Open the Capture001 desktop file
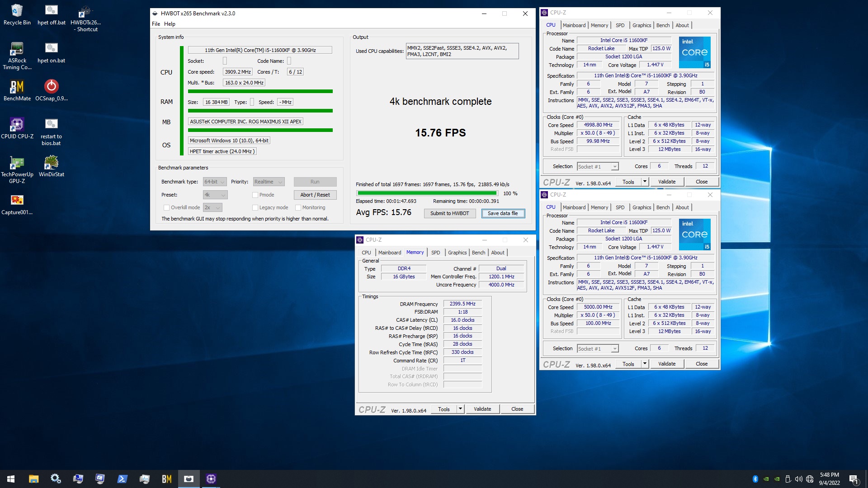The image size is (868, 488). [17, 205]
